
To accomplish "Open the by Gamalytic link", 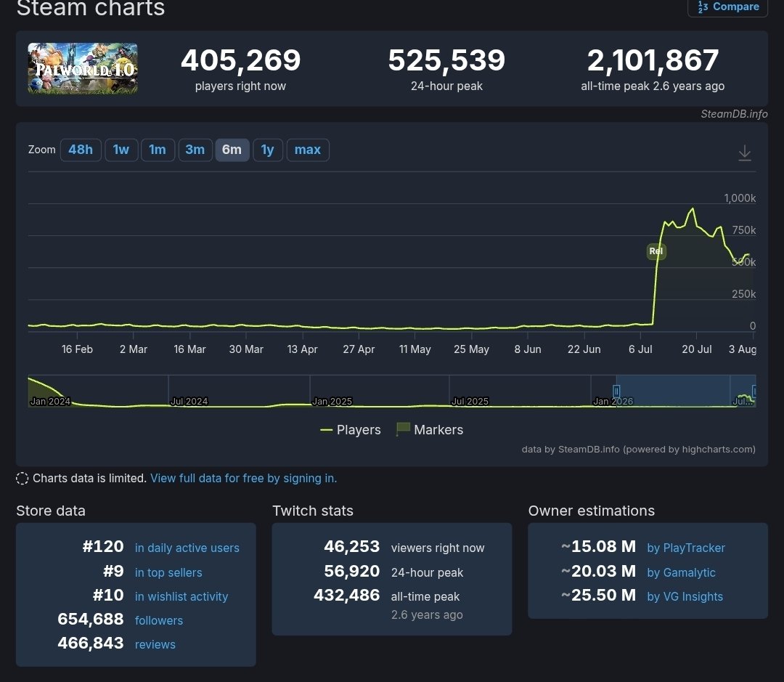I will [x=681, y=572].
